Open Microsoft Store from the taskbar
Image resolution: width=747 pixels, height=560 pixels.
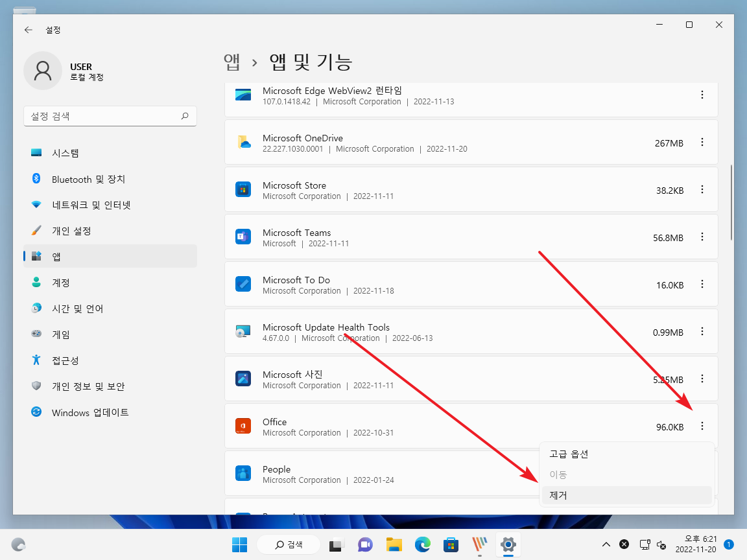tap(451, 544)
